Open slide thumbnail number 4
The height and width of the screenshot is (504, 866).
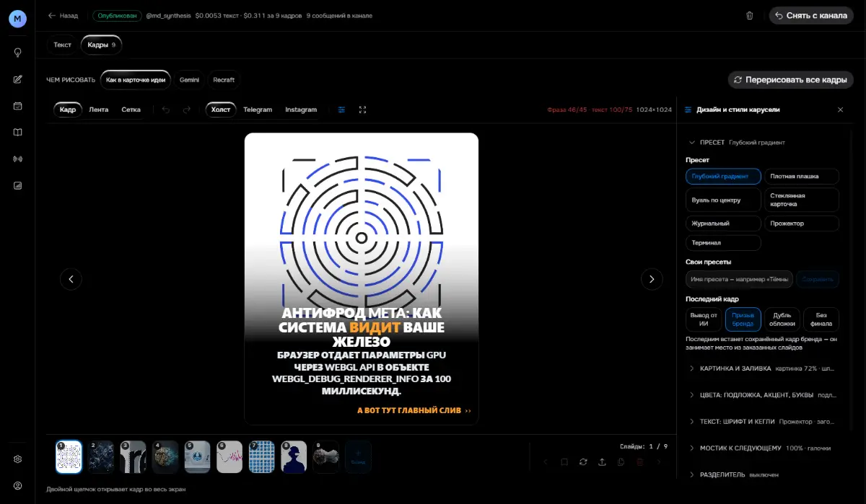165,457
